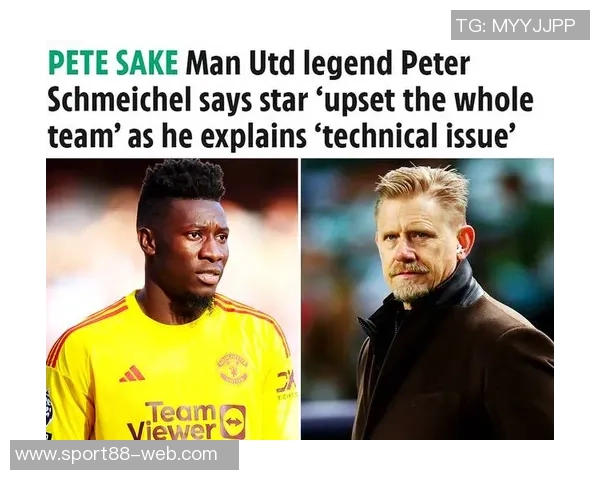The width and height of the screenshot is (600, 480).
Task: Click the word 'explains' in the headline
Action: click(x=253, y=139)
